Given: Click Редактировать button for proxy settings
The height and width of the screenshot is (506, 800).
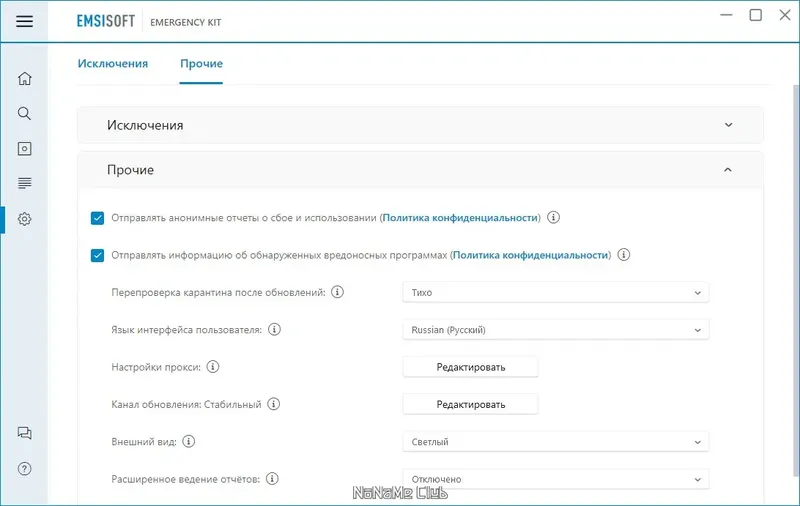Looking at the screenshot, I should [x=470, y=367].
